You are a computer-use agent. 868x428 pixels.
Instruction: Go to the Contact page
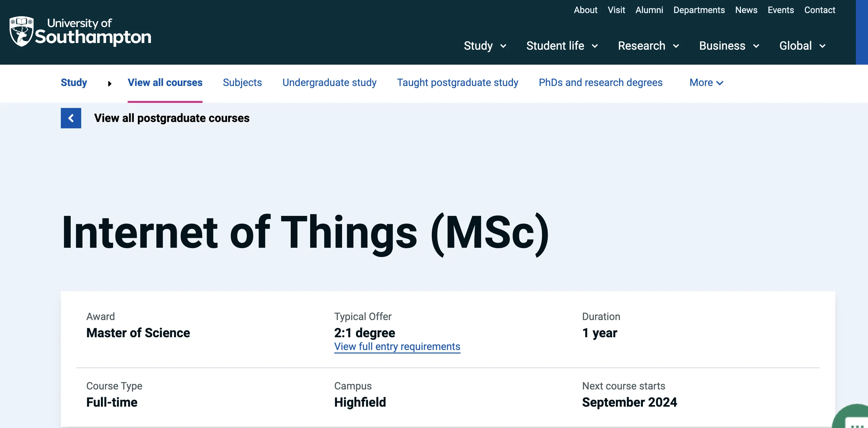(819, 10)
